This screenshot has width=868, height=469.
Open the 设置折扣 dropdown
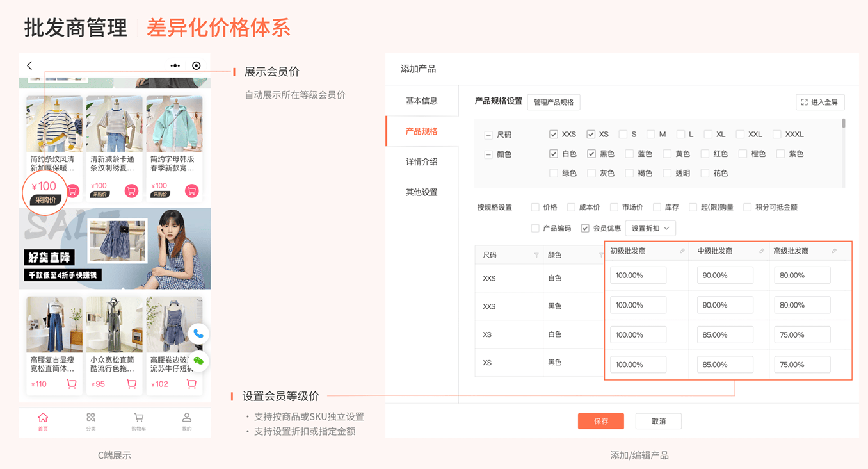650,228
